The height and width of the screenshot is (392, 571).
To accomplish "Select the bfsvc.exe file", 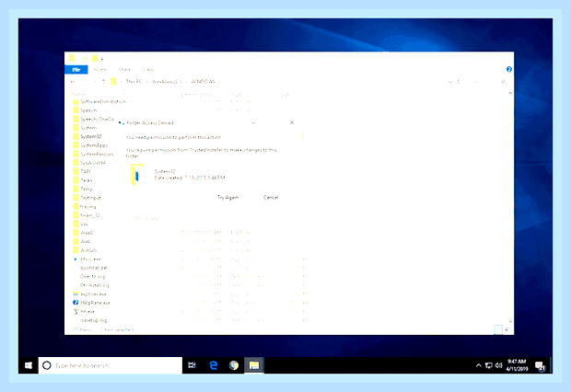I will 87,259.
